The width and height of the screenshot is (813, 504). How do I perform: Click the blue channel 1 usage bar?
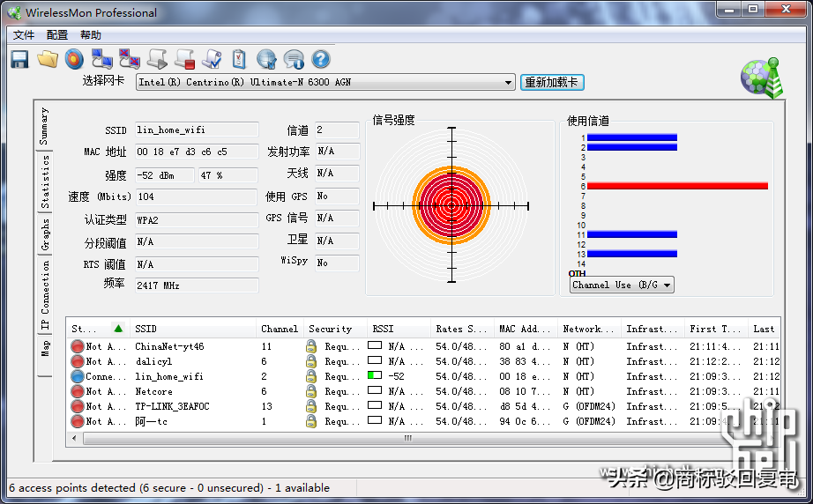point(632,137)
